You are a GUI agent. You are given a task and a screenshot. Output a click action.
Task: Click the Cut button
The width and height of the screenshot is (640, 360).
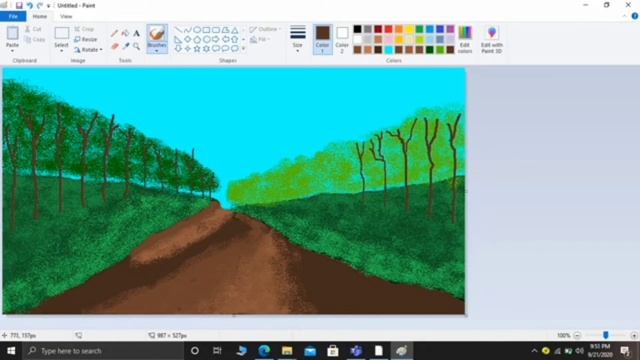(33, 29)
